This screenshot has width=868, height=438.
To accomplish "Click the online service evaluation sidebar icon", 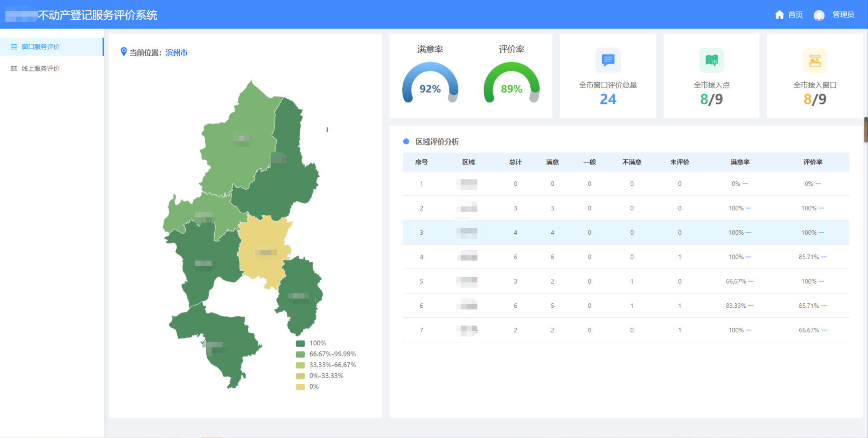I will click(x=14, y=69).
